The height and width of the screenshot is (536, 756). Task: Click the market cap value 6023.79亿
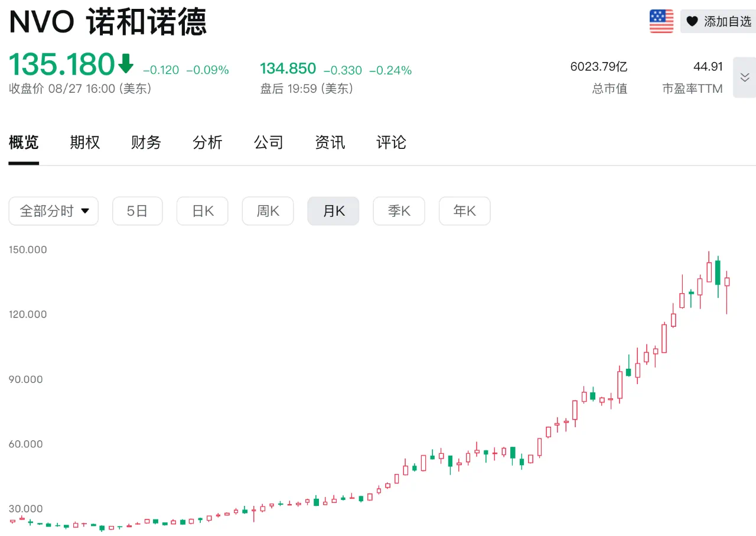(x=599, y=66)
